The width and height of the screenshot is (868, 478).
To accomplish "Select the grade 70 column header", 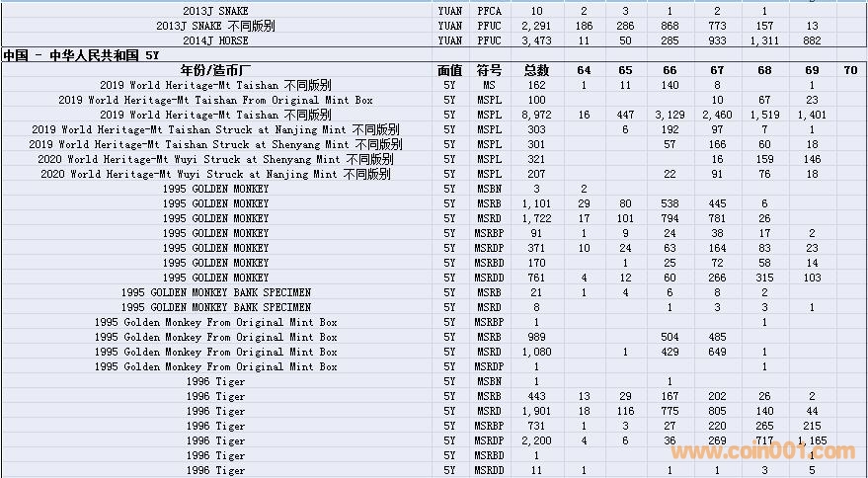I will 851,71.
